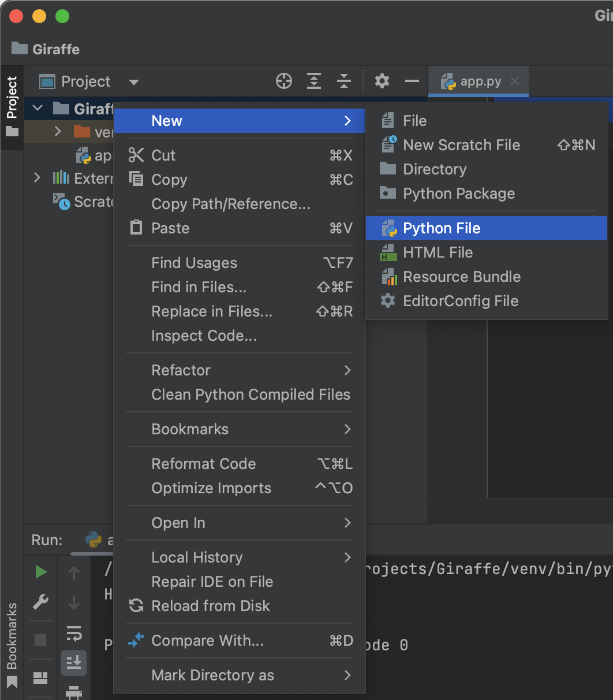Create a new Directory from submenu
This screenshot has width=613, height=700.
[x=487, y=169]
